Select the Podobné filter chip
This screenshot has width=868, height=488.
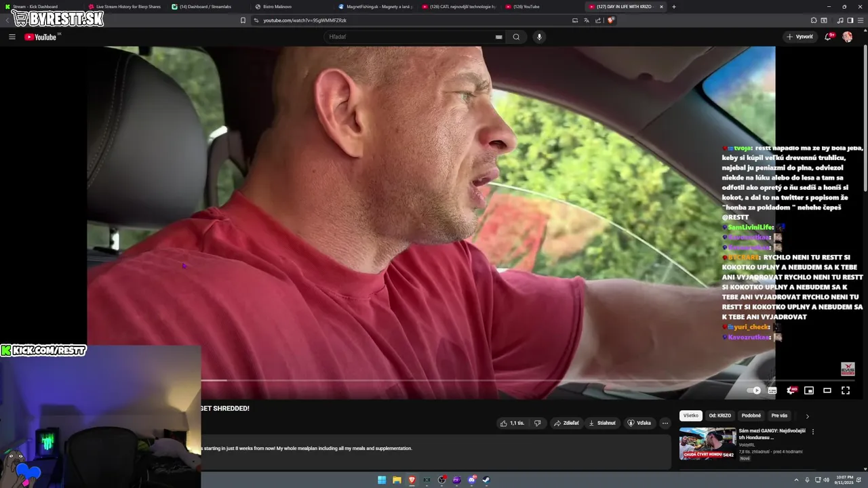pyautogui.click(x=751, y=415)
